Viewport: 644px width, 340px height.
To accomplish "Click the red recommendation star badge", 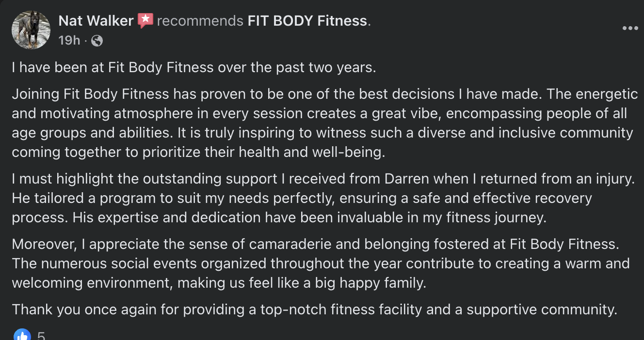I will (145, 20).
